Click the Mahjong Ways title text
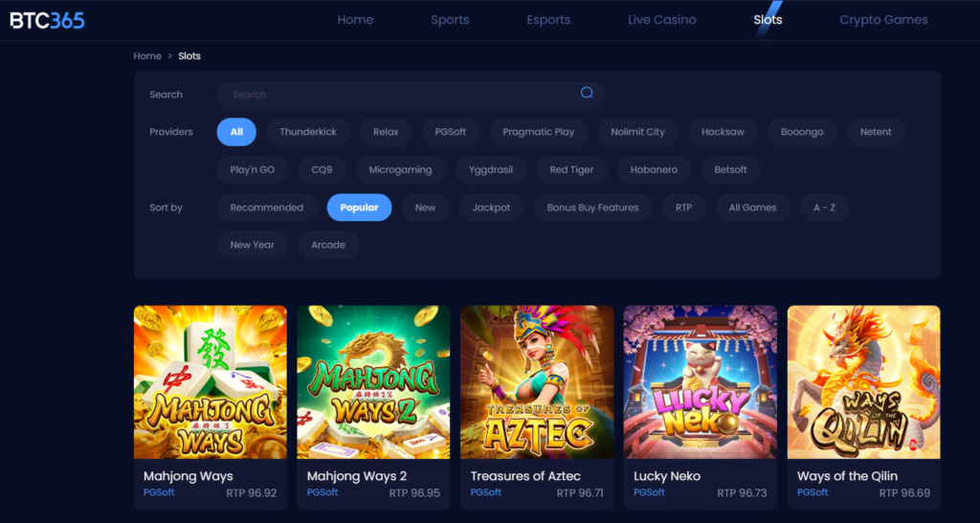The height and width of the screenshot is (523, 980). coord(189,476)
